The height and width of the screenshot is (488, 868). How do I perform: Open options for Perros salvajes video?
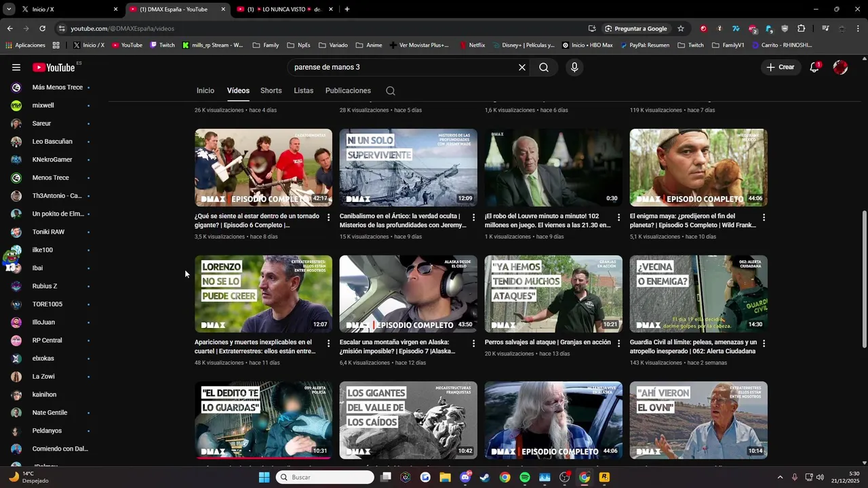pyautogui.click(x=618, y=344)
